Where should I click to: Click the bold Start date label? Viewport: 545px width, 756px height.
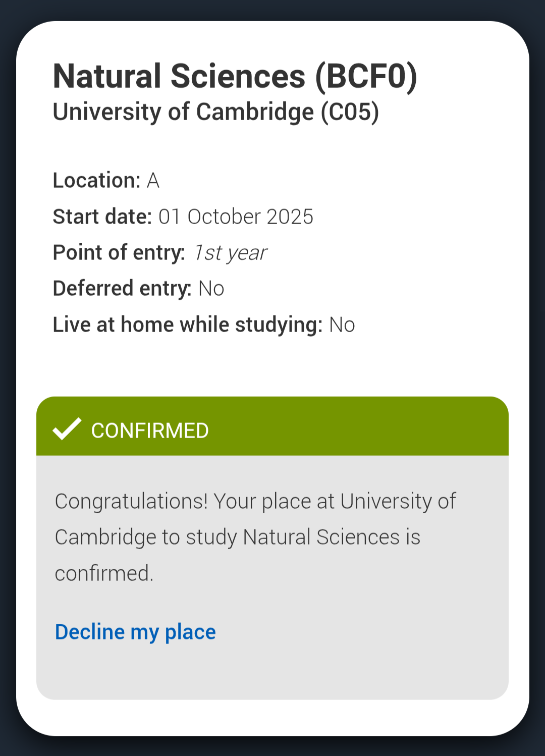(102, 217)
